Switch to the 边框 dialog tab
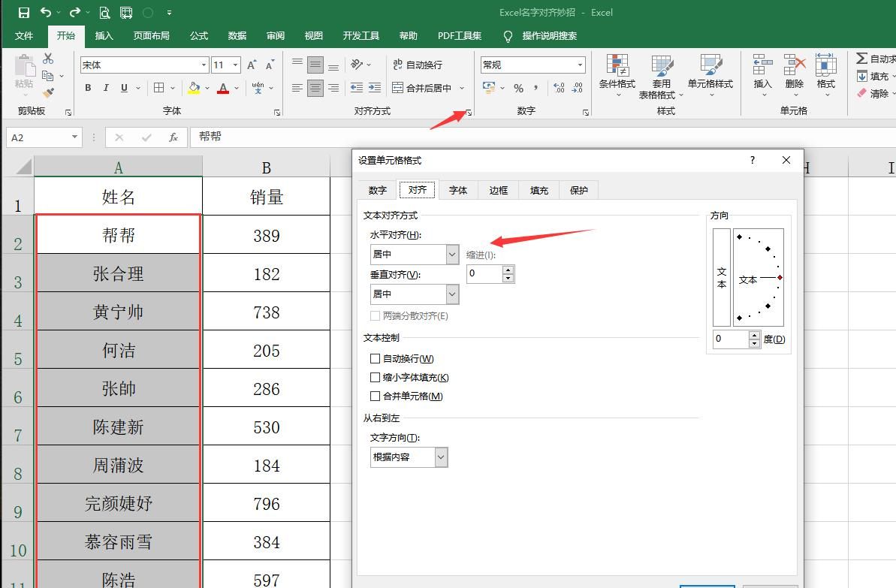896x588 pixels. click(x=498, y=190)
